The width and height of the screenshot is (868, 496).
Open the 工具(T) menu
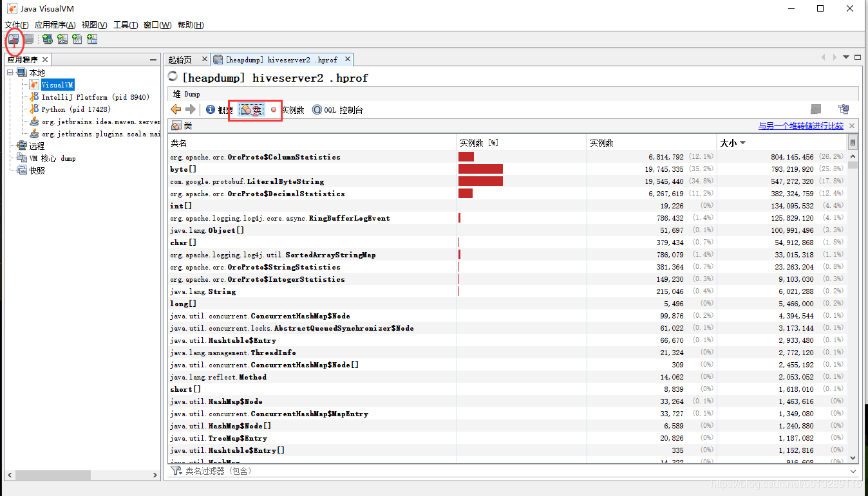coord(126,25)
